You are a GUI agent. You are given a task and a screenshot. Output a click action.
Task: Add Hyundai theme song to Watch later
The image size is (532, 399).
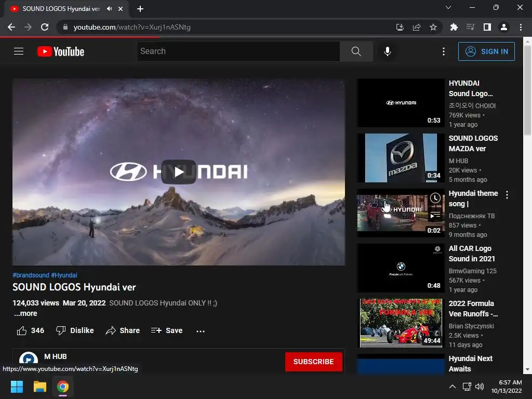tap(435, 198)
